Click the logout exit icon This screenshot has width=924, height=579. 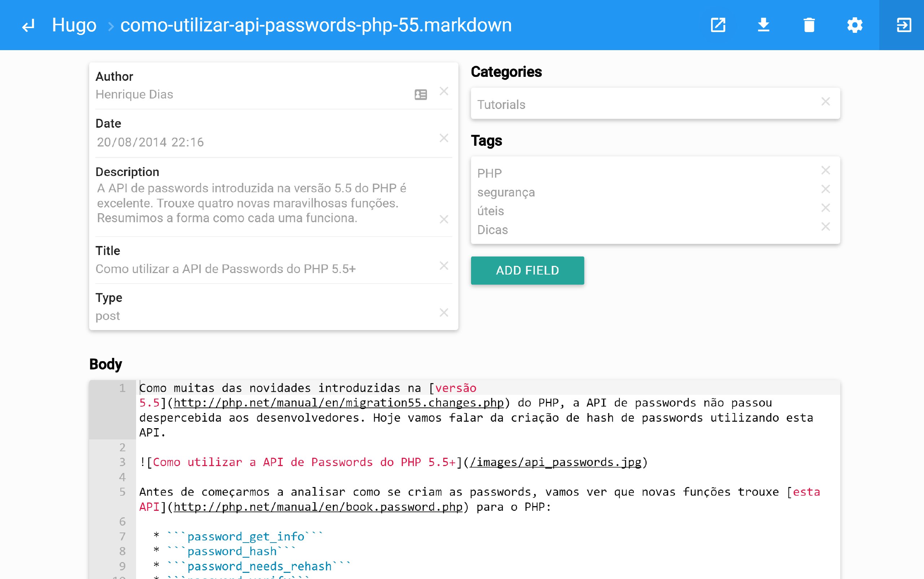click(x=903, y=25)
